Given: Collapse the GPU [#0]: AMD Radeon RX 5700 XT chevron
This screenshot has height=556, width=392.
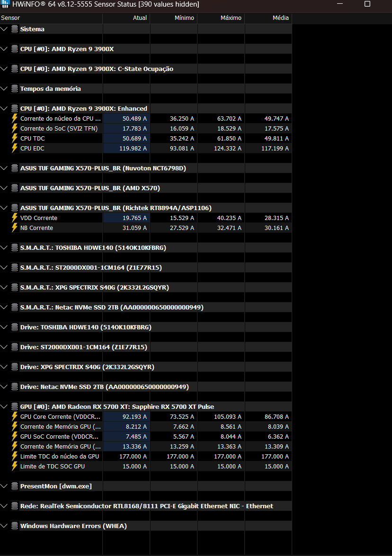Looking at the screenshot, I should [4, 406].
